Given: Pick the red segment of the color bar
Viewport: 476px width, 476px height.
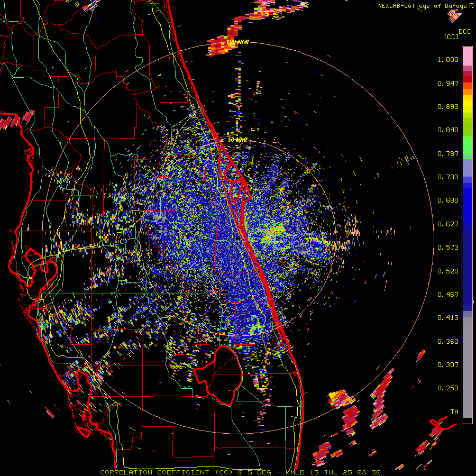Looking at the screenshot, I should coord(467,79).
